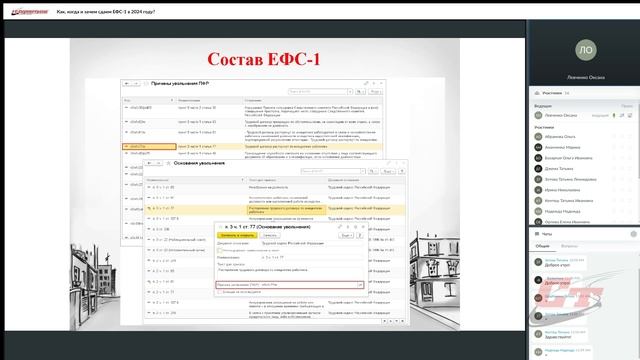Open the Еще menu in Причины увольнения ПФР

tap(375, 92)
